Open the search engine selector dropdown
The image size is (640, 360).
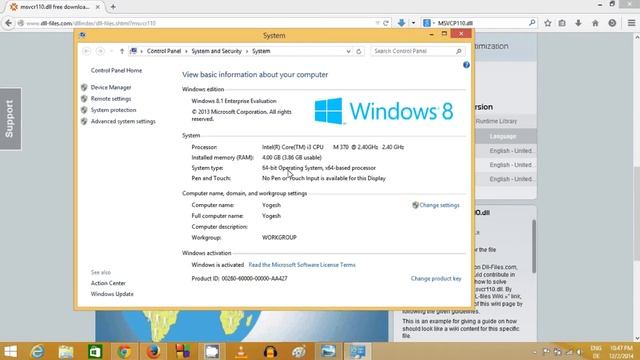click(428, 23)
